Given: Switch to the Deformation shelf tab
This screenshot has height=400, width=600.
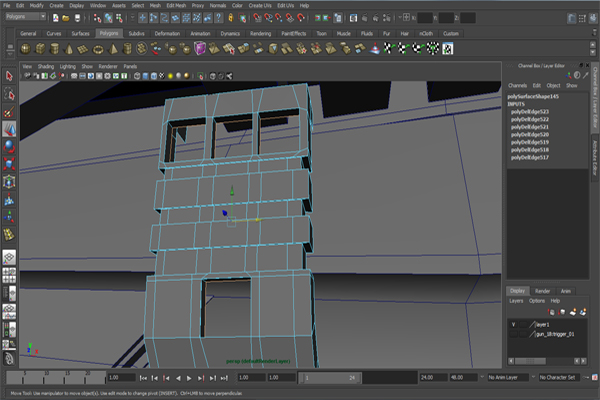Looking at the screenshot, I should 167,33.
